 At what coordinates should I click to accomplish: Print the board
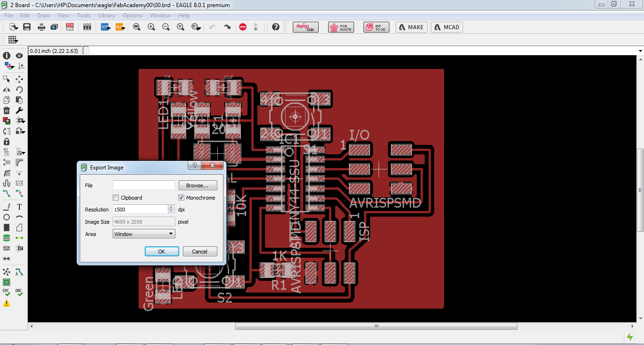(41, 27)
